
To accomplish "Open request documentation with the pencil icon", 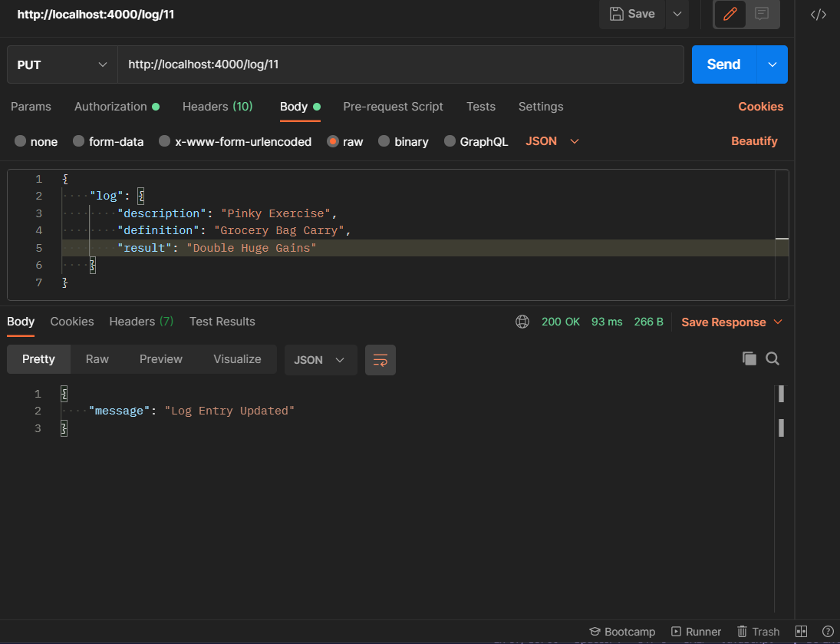I will coord(730,14).
